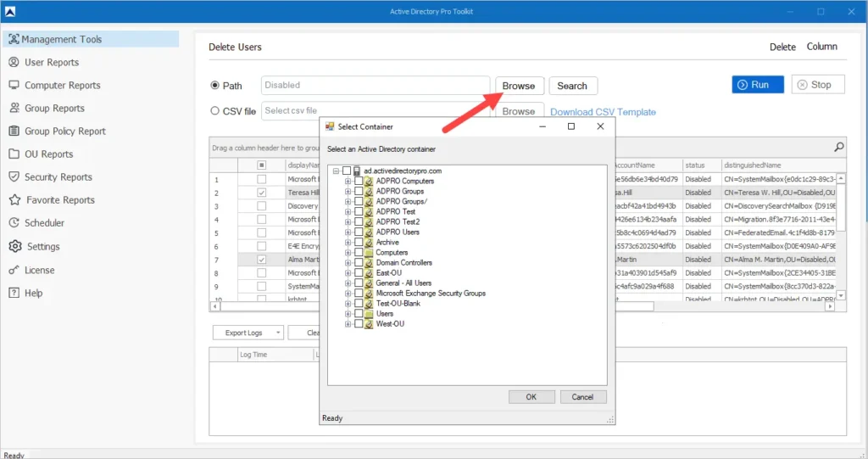Click the grid vertical scrollbar down arrow
The height and width of the screenshot is (459, 868).
point(841,295)
